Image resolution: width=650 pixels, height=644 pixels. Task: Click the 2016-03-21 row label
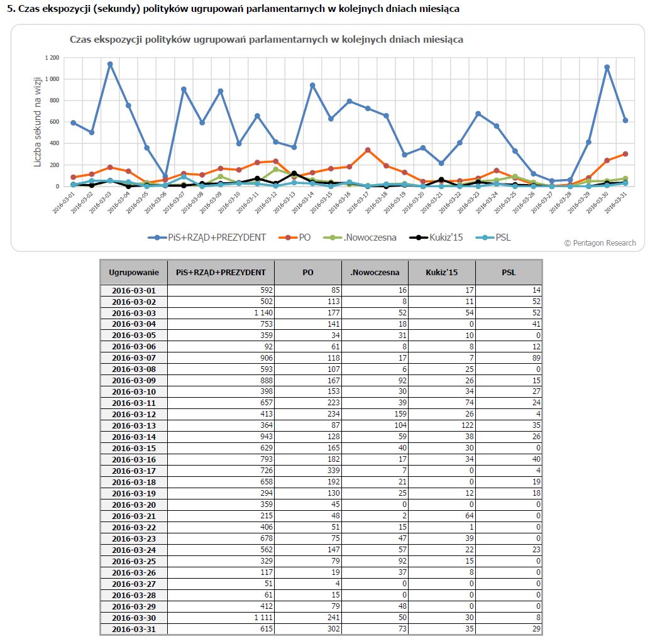[134, 516]
